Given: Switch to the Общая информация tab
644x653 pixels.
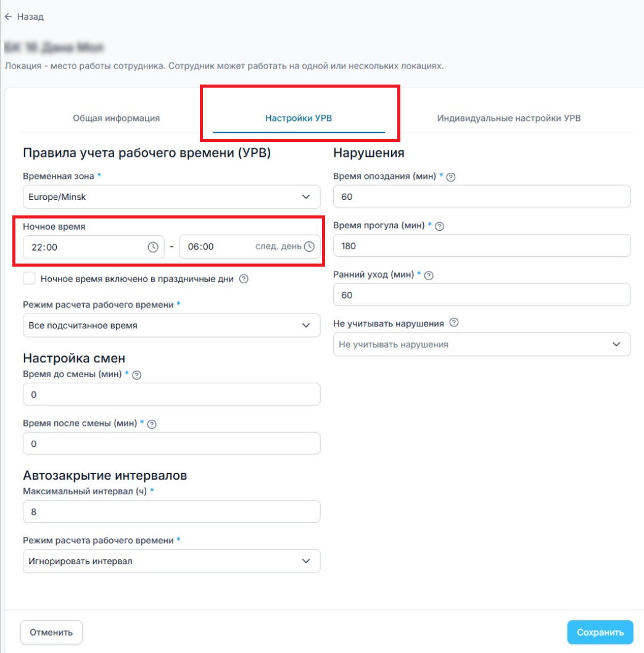Looking at the screenshot, I should click(x=117, y=118).
